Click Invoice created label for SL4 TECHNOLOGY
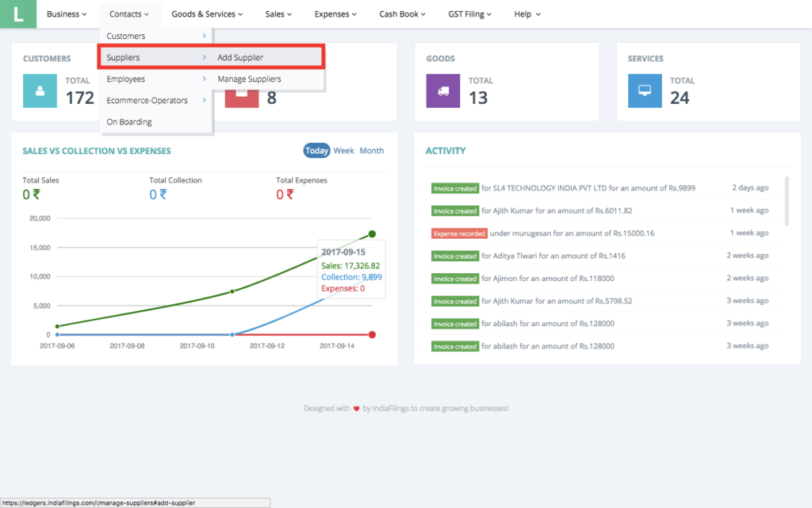Screen dimensions: 812x508 (x=455, y=188)
